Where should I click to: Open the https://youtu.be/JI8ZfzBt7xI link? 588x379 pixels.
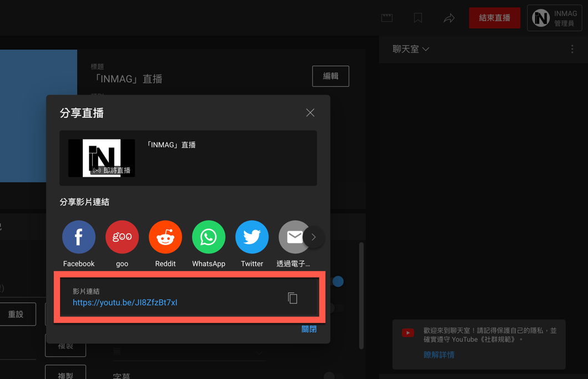tap(125, 302)
